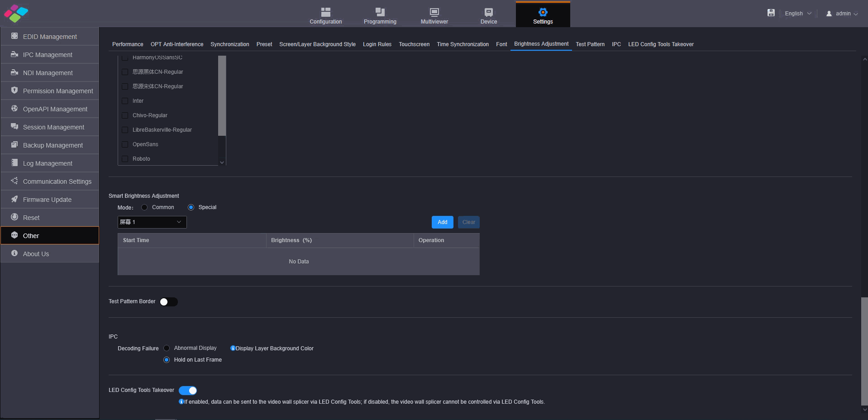Select Hold on Last Frame option

[167, 360]
